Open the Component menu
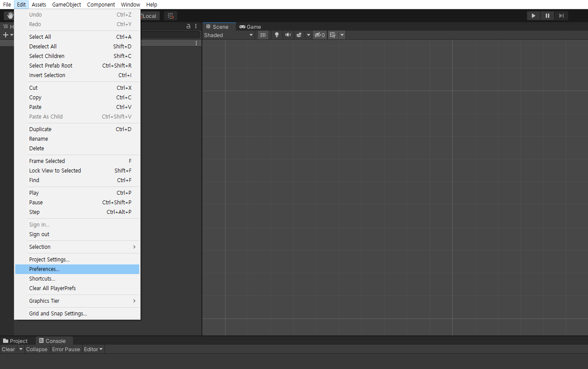Viewport: 588px width, 369px height. 101,4
